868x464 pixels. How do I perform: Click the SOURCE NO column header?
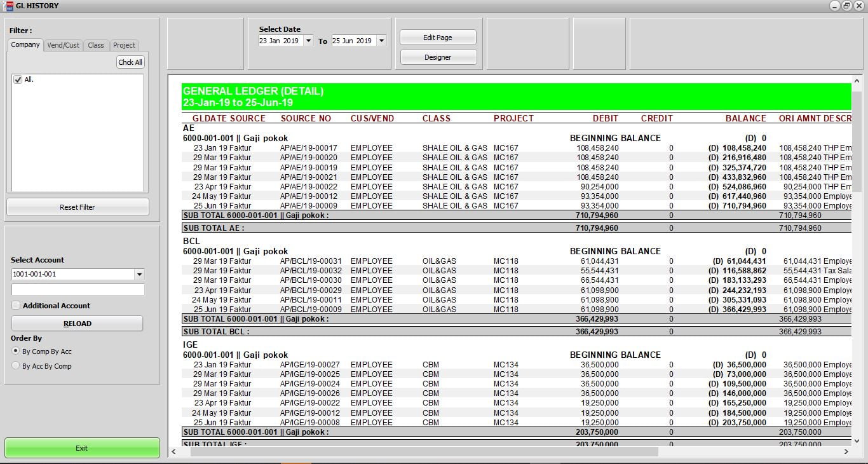pos(306,118)
